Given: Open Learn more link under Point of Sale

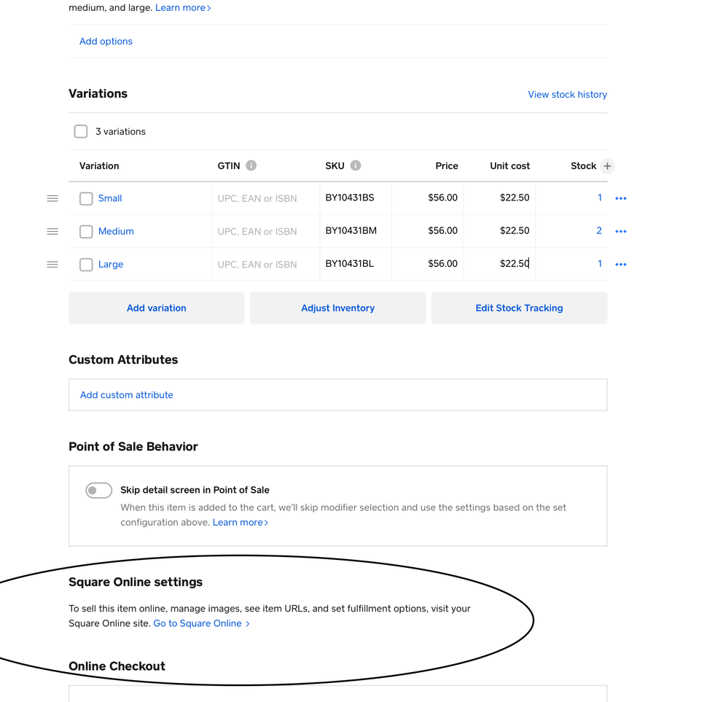Looking at the screenshot, I should 240,523.
